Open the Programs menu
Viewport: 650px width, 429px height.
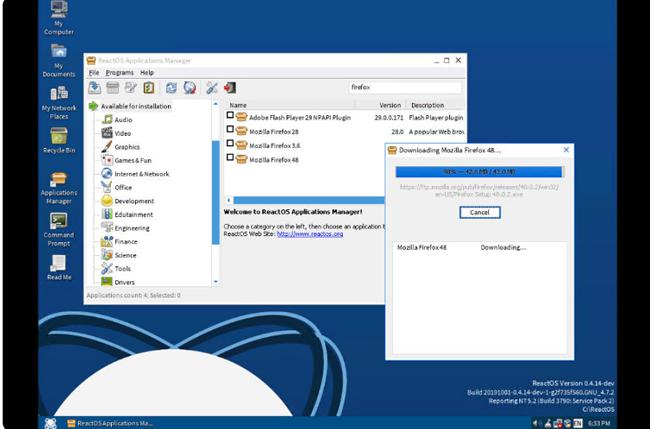click(x=120, y=73)
